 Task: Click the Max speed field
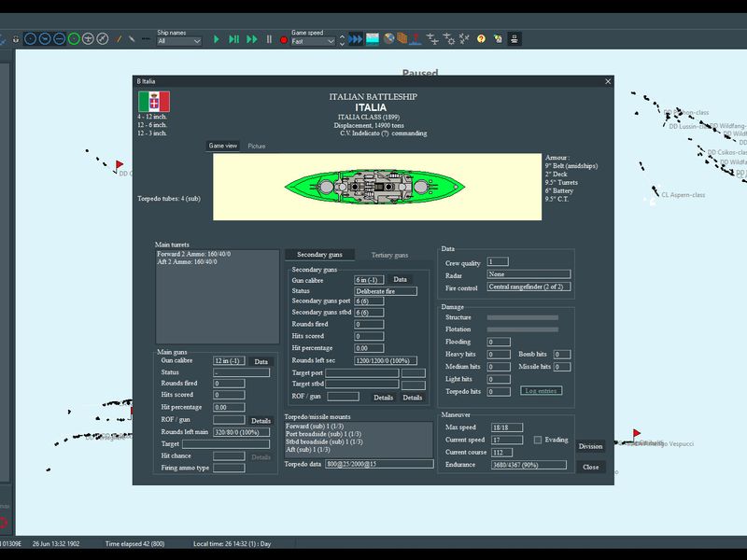click(507, 427)
